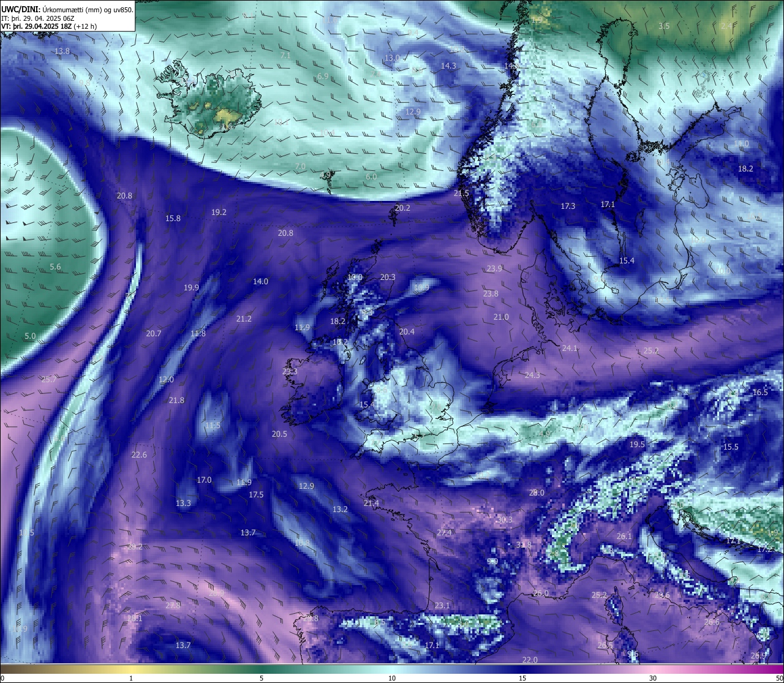Click the 20.4 value over the North Sea
Screen dimensions: 784x683
[407, 332]
